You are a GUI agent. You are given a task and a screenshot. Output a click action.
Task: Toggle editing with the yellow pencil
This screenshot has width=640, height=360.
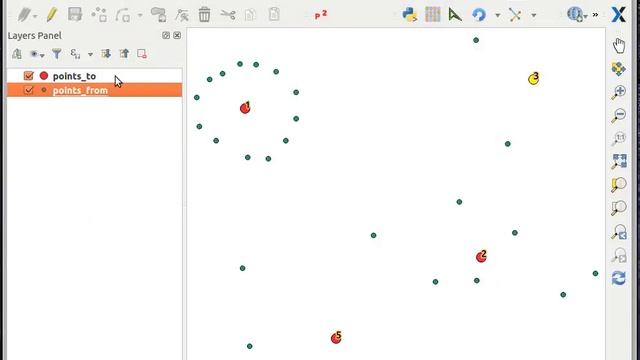tap(51, 15)
